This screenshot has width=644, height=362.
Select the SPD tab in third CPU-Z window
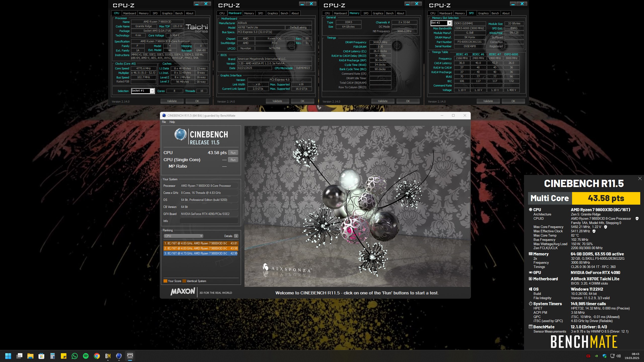(x=366, y=13)
